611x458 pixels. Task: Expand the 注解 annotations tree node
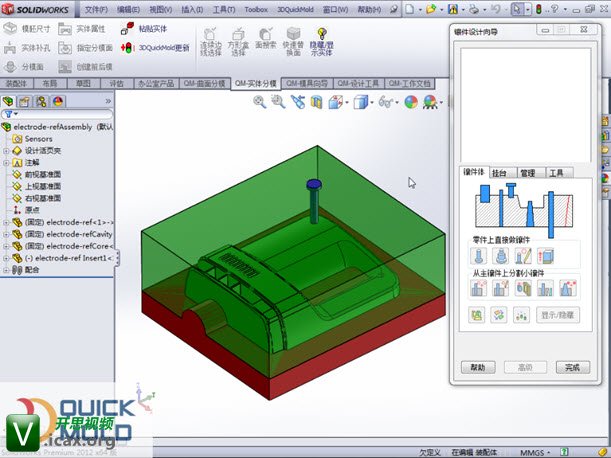point(6,163)
